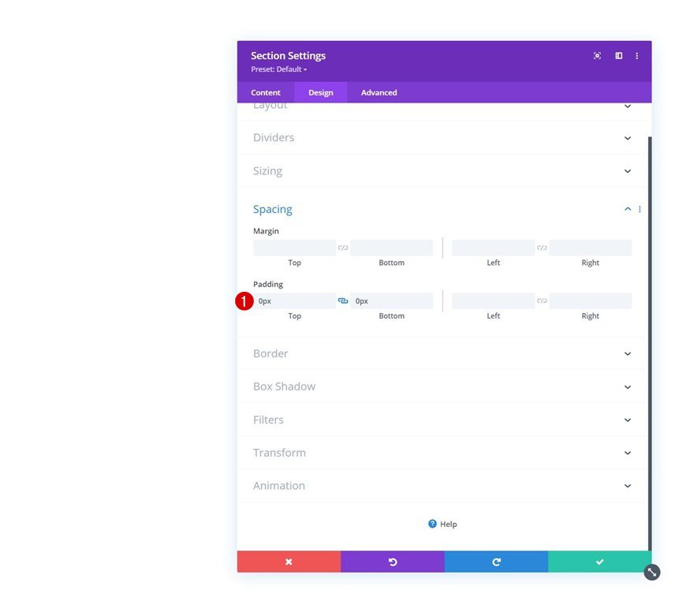
Task: Click the Help question-mark icon
Action: [432, 524]
